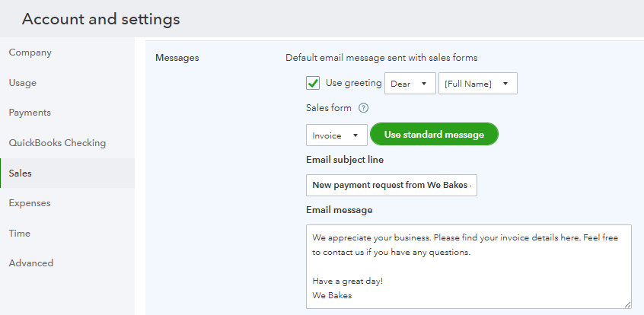Select the Sales tab in sidebar
The image size is (644, 315).
click(x=21, y=173)
